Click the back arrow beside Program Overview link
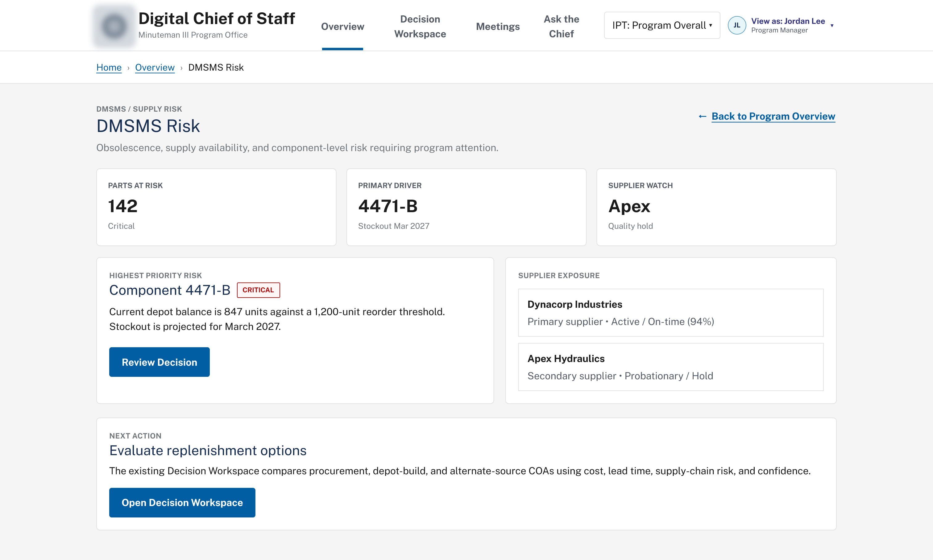 pyautogui.click(x=702, y=116)
